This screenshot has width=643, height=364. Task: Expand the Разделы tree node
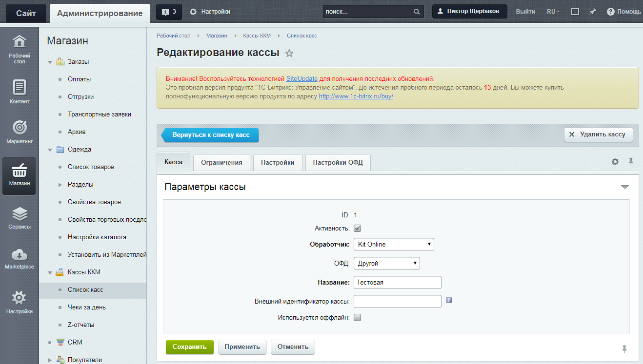pos(60,185)
